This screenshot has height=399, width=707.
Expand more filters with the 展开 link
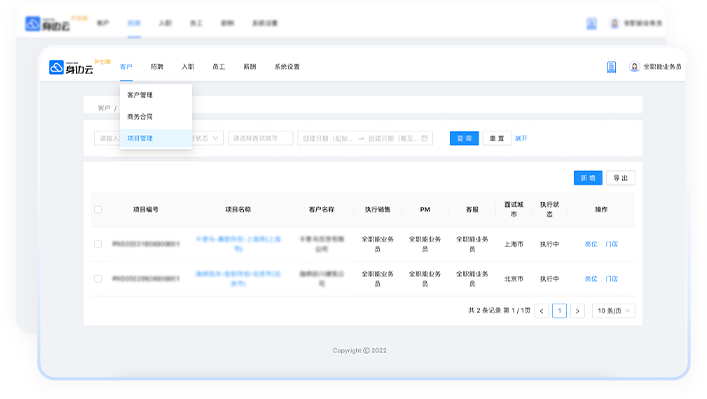pos(521,138)
